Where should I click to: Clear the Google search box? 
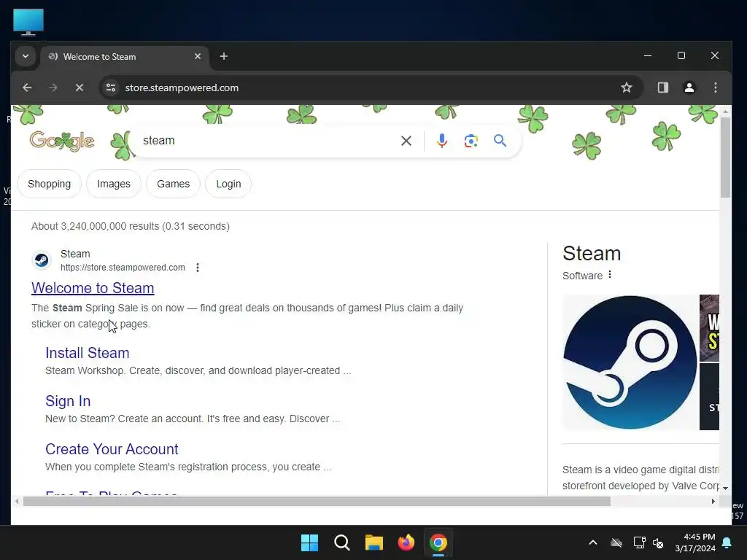[x=406, y=141]
